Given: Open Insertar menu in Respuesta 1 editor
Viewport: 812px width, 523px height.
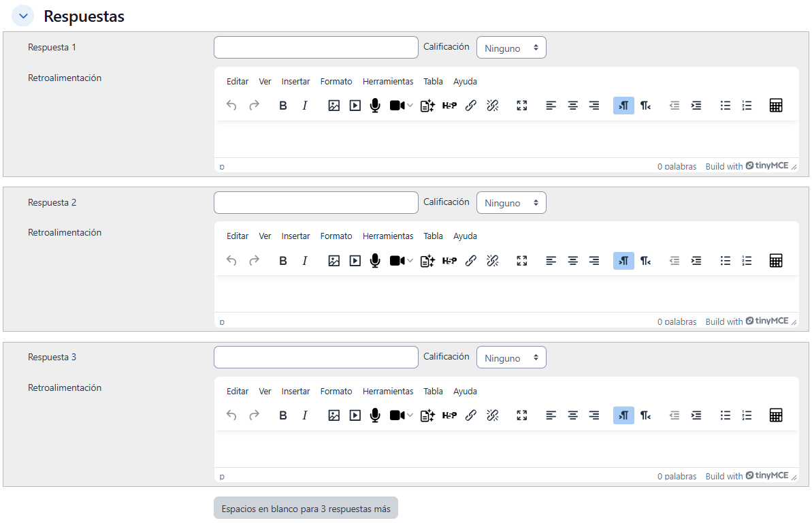Looking at the screenshot, I should click(x=295, y=82).
